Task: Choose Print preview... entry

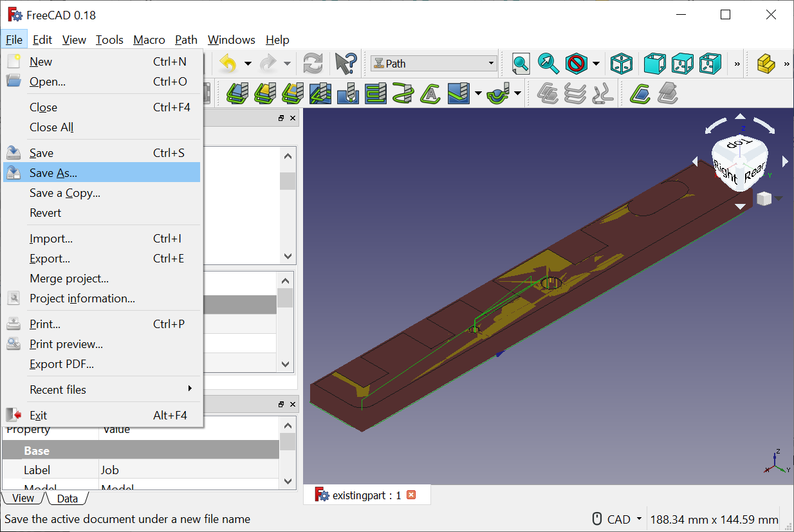Action: [102, 344]
